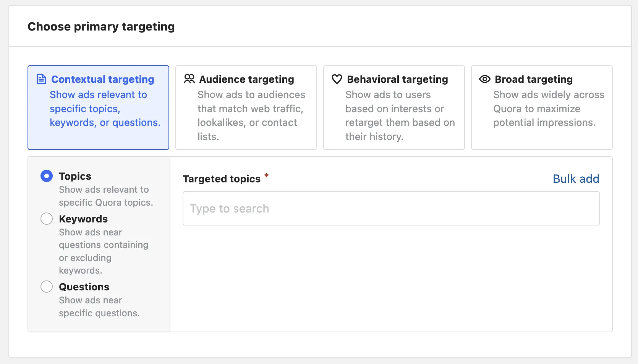This screenshot has height=364, width=638.
Task: Click 'Show ads near questions containing or excluding keywords.' text
Action: coord(104,251)
